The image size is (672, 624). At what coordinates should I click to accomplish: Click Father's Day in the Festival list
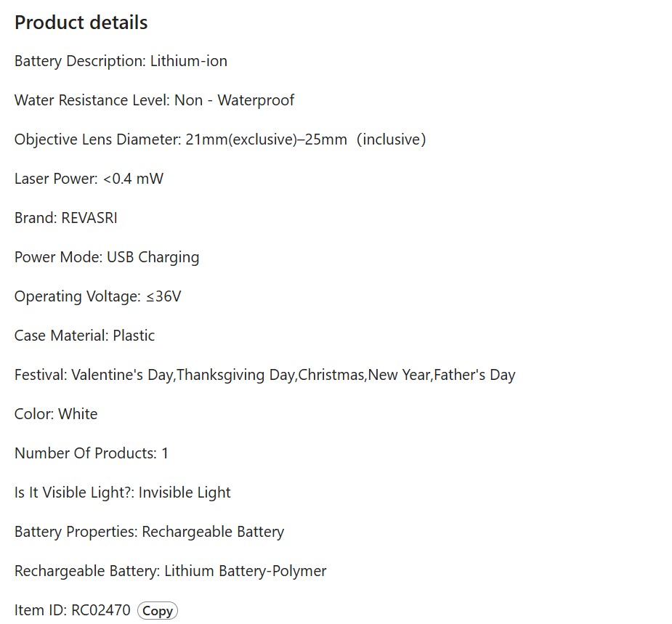[x=474, y=375]
